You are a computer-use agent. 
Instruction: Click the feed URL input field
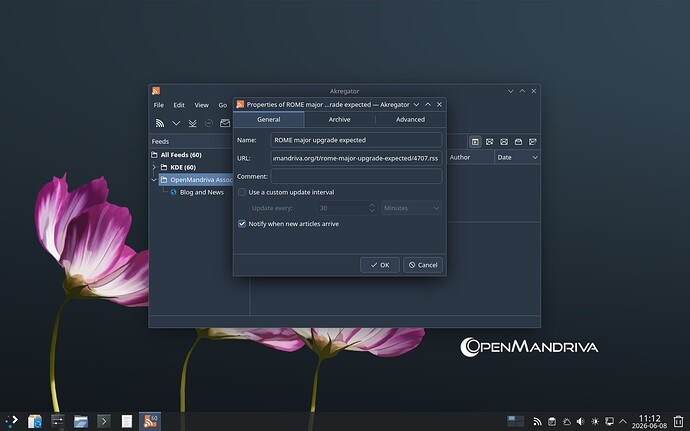(x=356, y=158)
